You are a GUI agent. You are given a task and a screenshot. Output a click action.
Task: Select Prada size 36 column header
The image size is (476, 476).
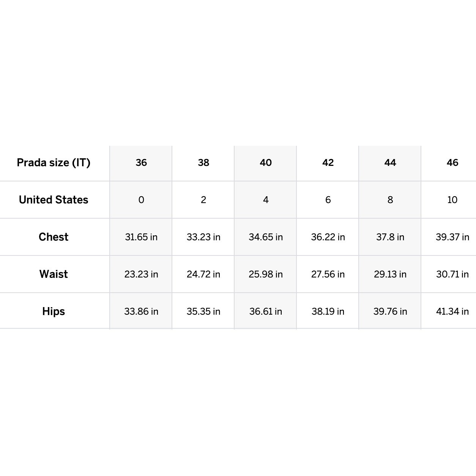point(141,162)
